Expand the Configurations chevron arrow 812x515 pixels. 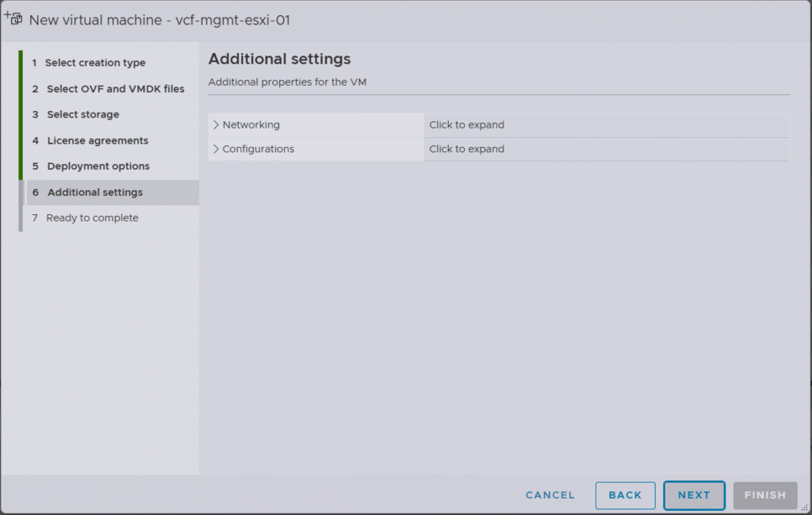[216, 148]
